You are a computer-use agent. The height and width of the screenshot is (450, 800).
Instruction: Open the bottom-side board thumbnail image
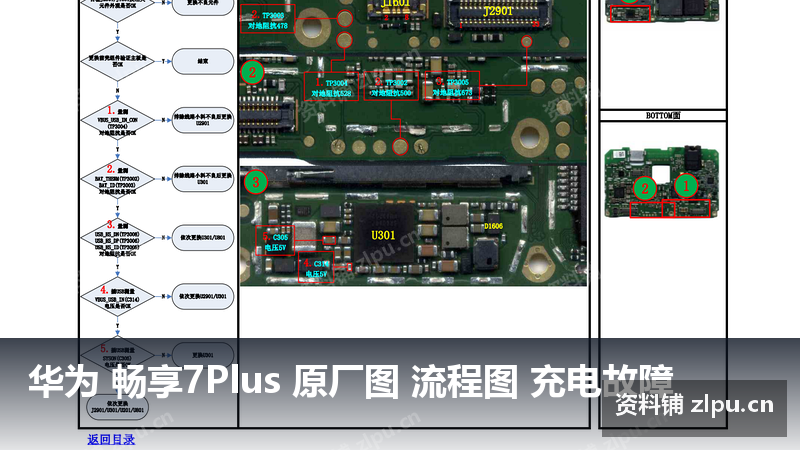662,182
